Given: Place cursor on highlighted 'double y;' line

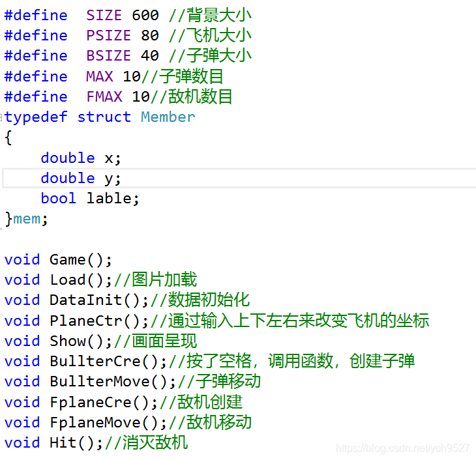Looking at the screenshot, I should pyautogui.click(x=239, y=179).
